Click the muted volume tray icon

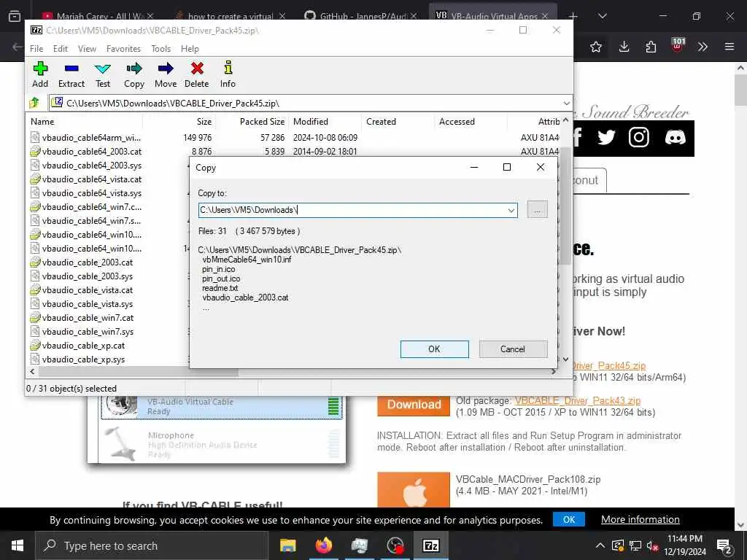click(x=653, y=546)
